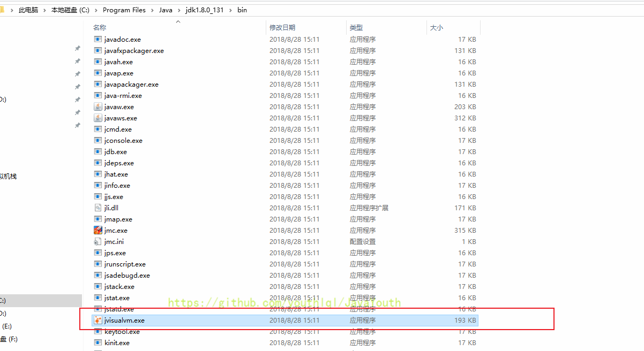Select the file name jconsole.exe
Viewport: 644px width, 351px height.
[x=123, y=140]
